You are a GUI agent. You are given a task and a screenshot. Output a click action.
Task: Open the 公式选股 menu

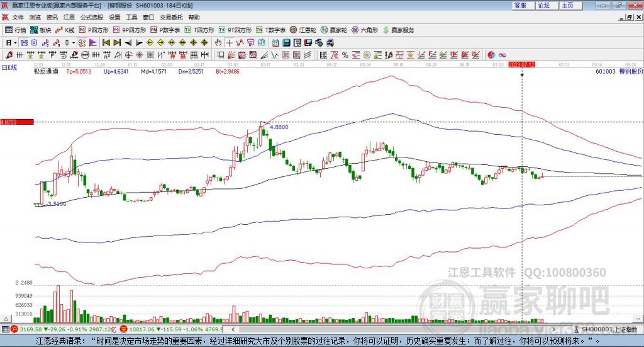(x=92, y=17)
